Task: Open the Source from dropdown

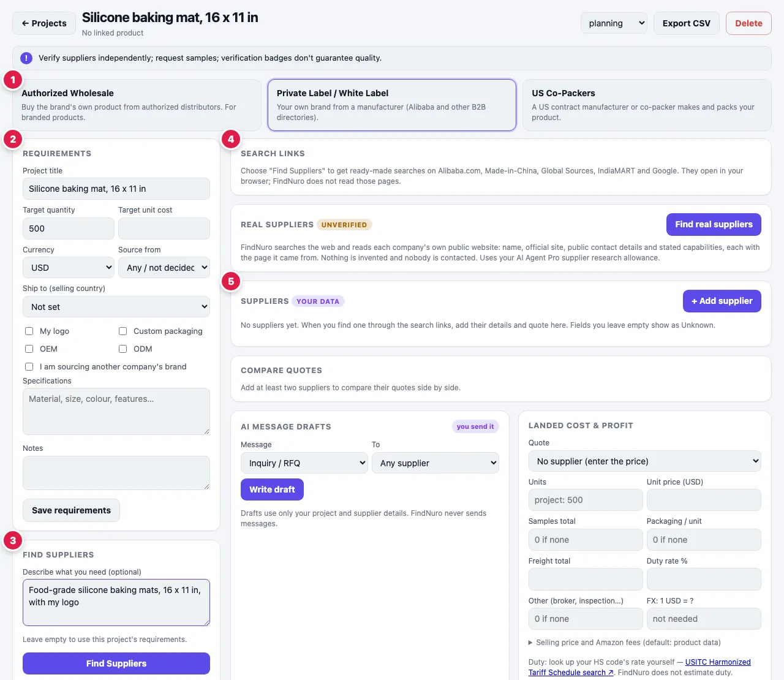Action: (164, 268)
